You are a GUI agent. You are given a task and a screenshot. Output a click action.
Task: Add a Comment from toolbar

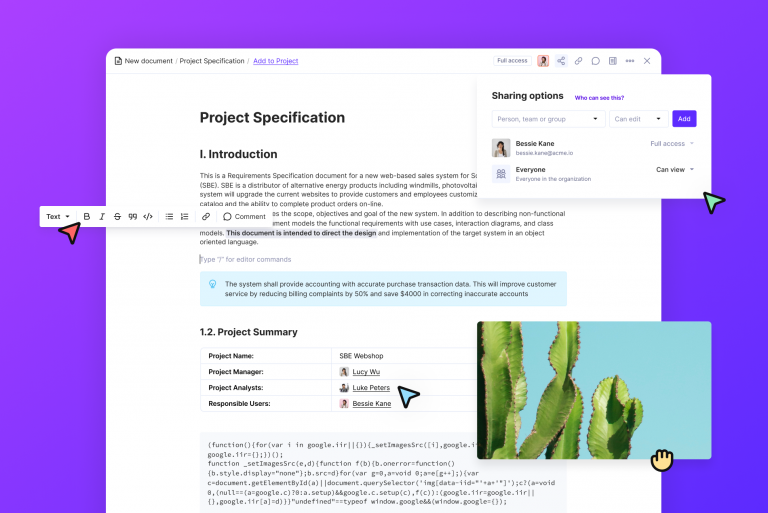pos(244,216)
